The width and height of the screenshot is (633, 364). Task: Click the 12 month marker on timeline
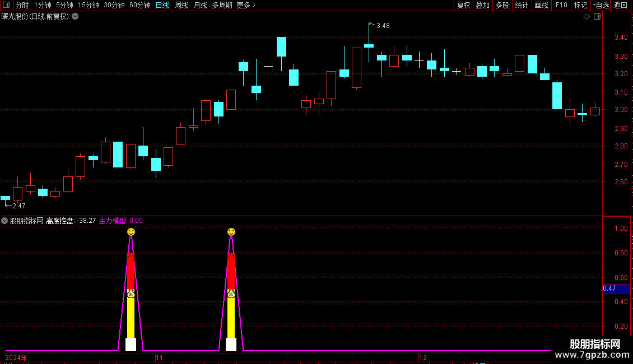(423, 358)
